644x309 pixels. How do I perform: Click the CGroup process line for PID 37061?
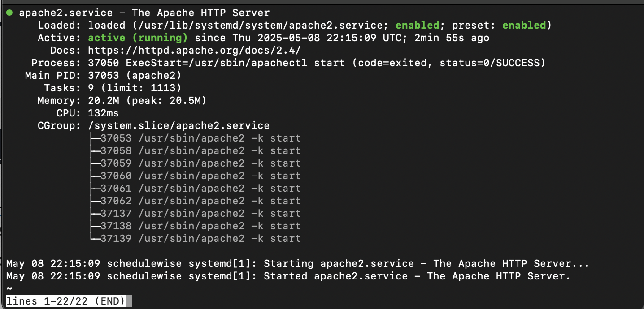[200, 189]
